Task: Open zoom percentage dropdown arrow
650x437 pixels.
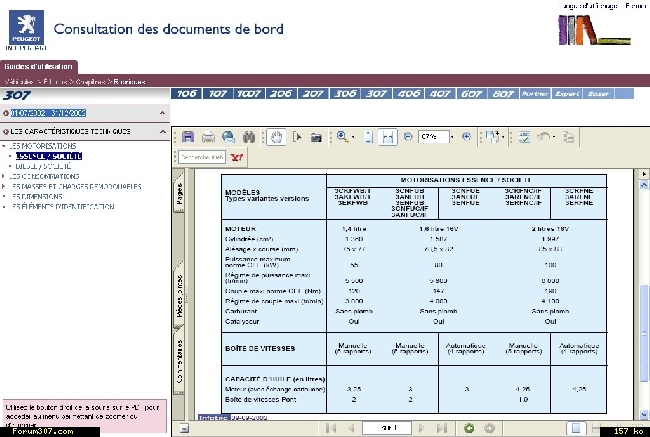Action: (452, 137)
